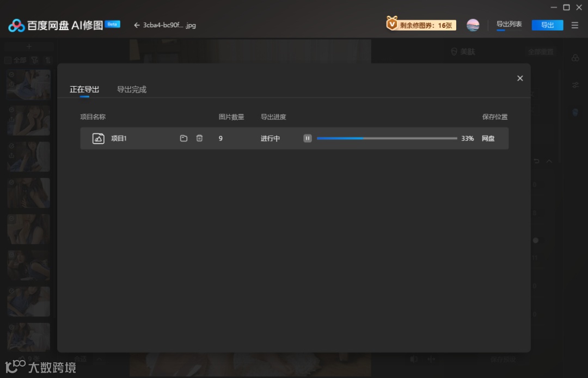Click the 剩余修图券 16张 coupon badge
Viewport: 588px width, 378px height.
pyautogui.click(x=421, y=25)
